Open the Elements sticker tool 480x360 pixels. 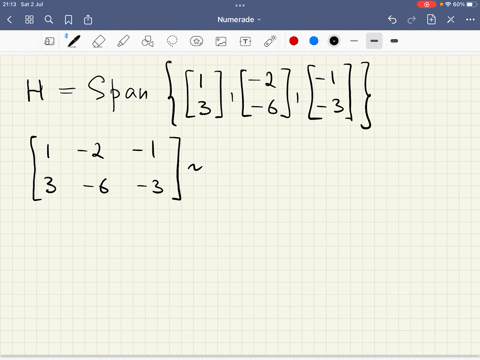[x=196, y=41]
